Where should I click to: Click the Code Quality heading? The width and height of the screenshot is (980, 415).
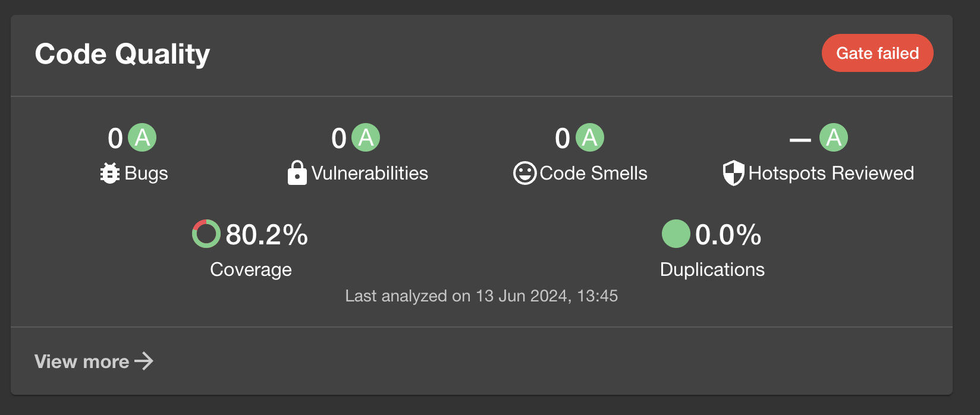tap(122, 54)
